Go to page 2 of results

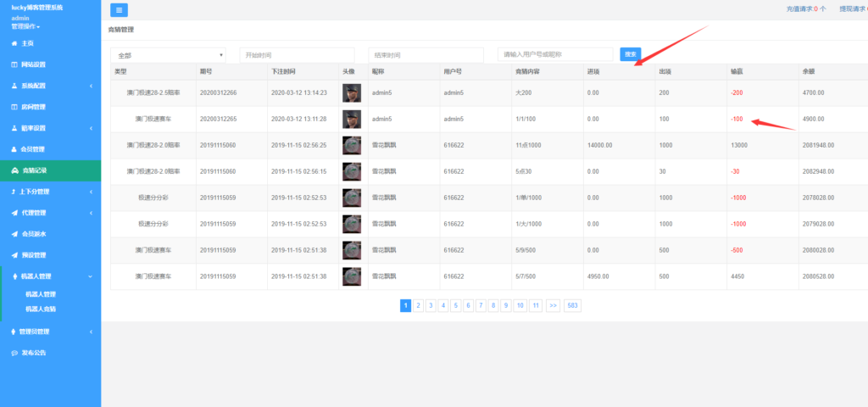(x=418, y=305)
